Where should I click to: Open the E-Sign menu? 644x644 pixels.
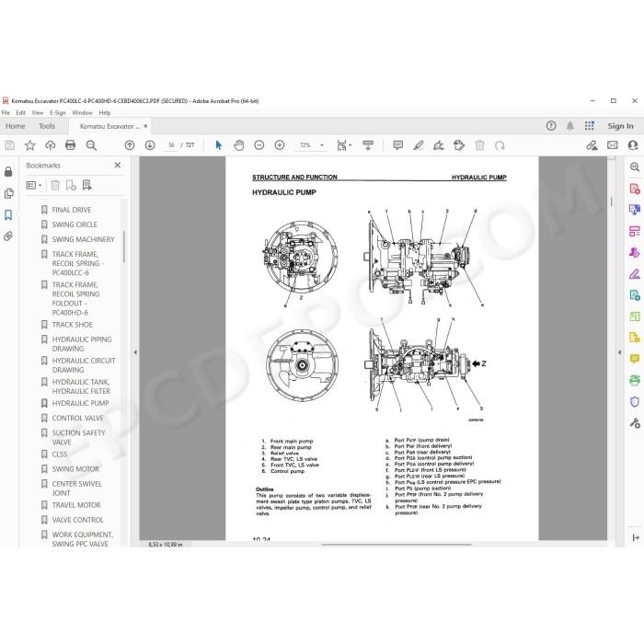coord(57,112)
